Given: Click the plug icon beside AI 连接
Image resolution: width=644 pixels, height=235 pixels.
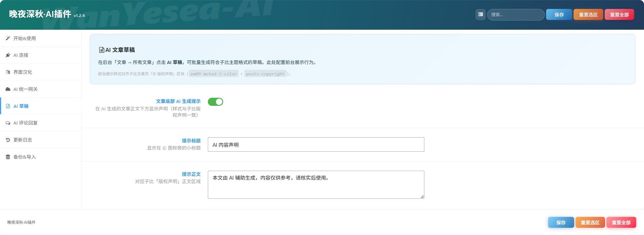Looking at the screenshot, I should point(8,55).
